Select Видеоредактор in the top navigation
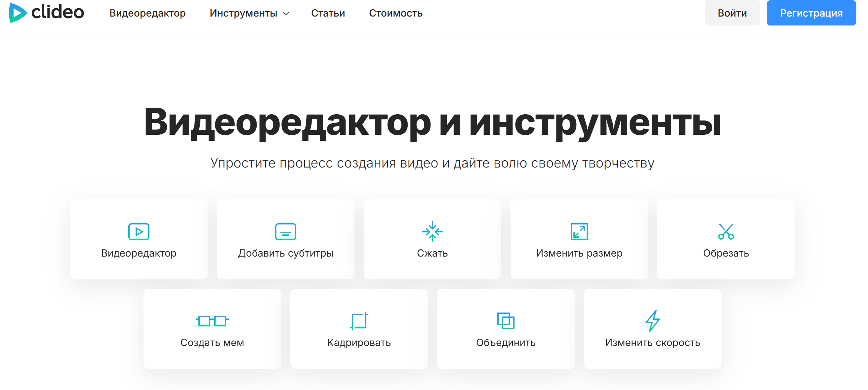Viewport: 868px width, 390px height. 147,13
